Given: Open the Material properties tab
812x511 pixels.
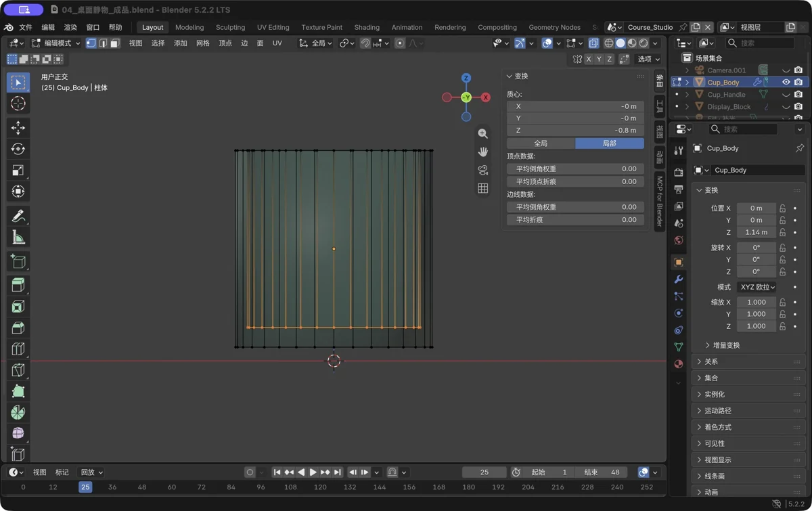Looking at the screenshot, I should pyautogui.click(x=679, y=364).
